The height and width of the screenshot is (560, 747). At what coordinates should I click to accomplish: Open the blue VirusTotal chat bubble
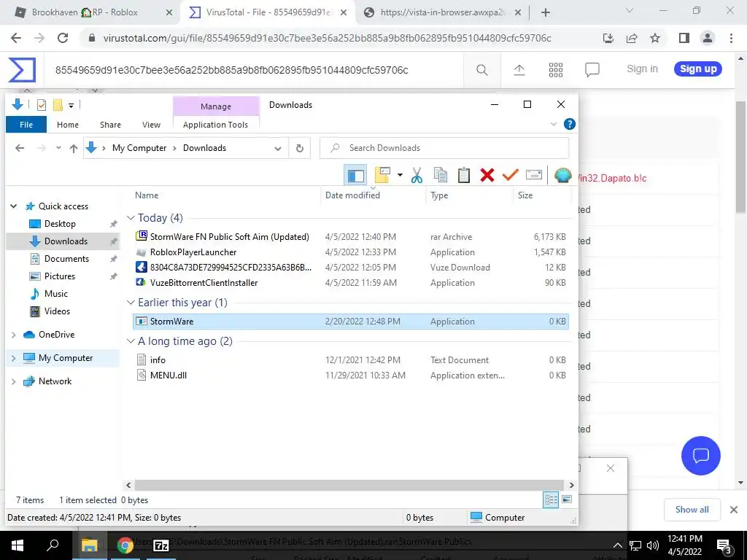tap(701, 456)
